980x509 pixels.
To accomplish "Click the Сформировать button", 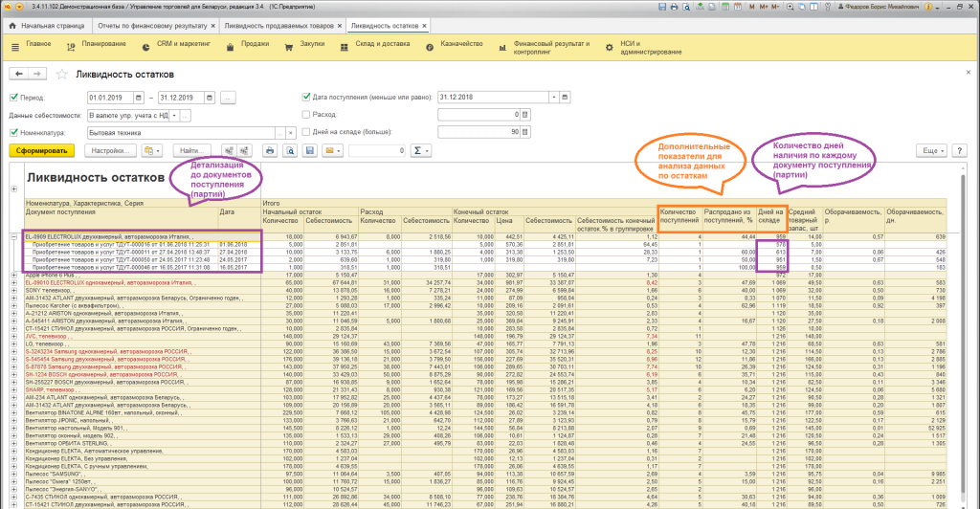I will 42,150.
